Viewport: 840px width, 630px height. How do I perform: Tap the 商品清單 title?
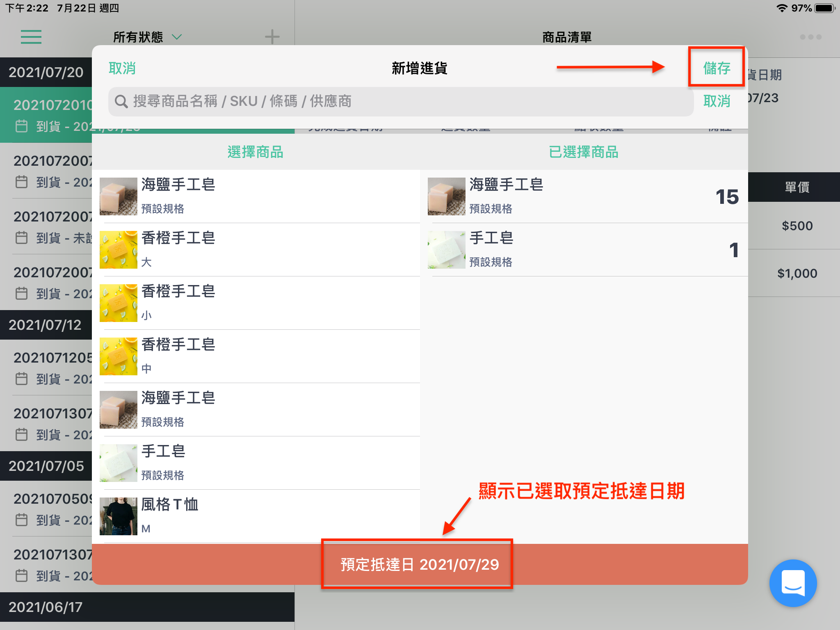(x=567, y=37)
